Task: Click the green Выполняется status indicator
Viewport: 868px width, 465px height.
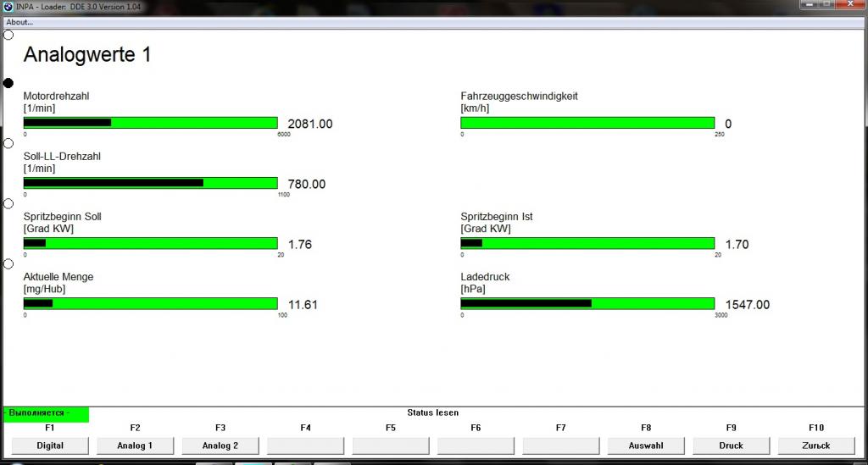Action: tap(46, 414)
